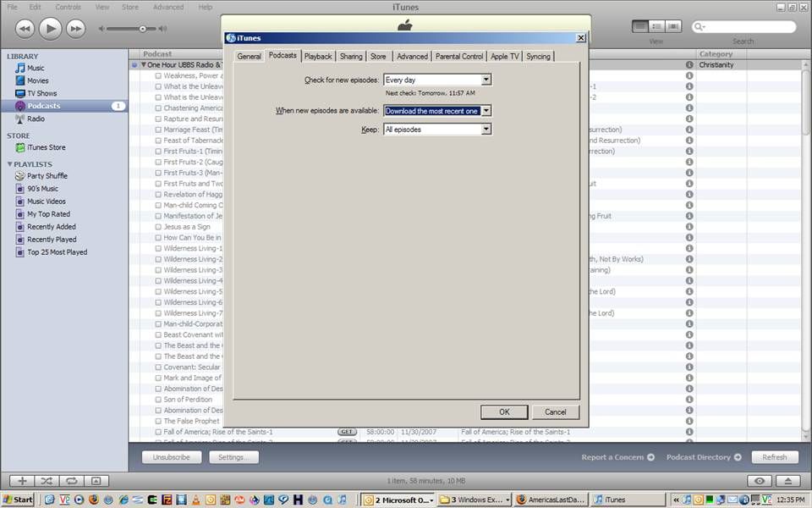
Task: Switch to Syncing preferences tab
Action: click(x=539, y=56)
